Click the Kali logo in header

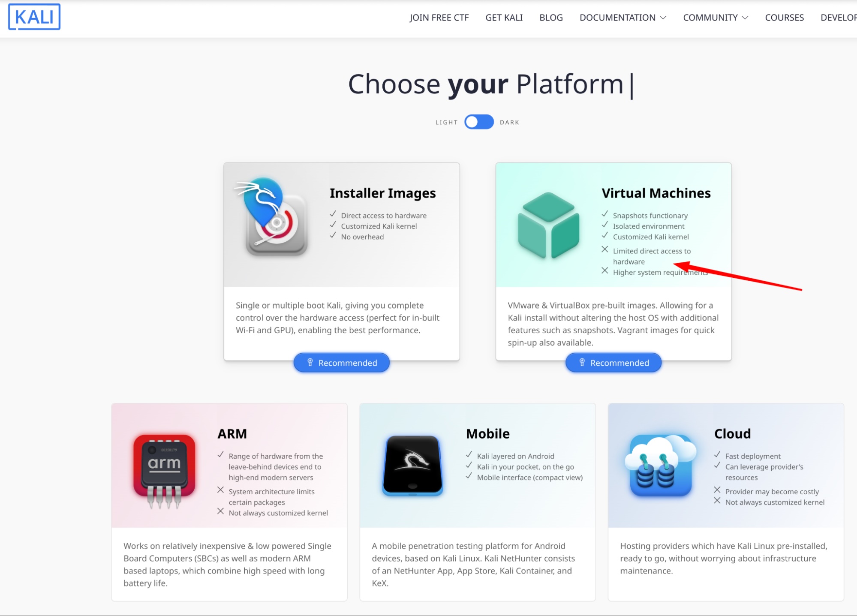(x=34, y=17)
